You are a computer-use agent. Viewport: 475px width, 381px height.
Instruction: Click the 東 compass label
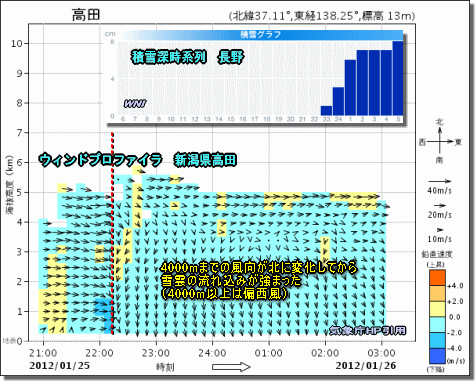pos(458,142)
